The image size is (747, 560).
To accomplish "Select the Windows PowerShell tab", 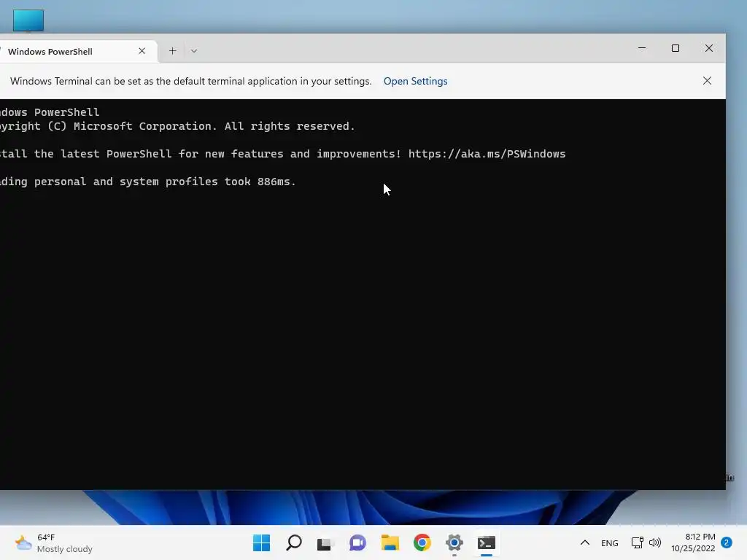I will coord(76,52).
